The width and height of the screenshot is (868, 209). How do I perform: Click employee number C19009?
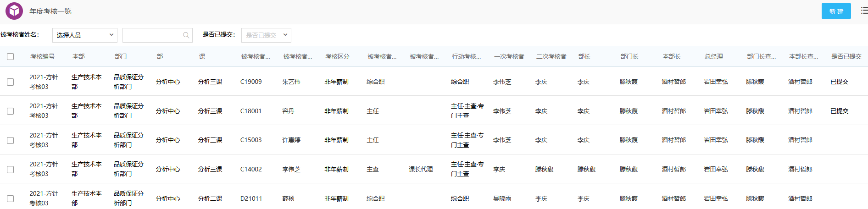251,82
